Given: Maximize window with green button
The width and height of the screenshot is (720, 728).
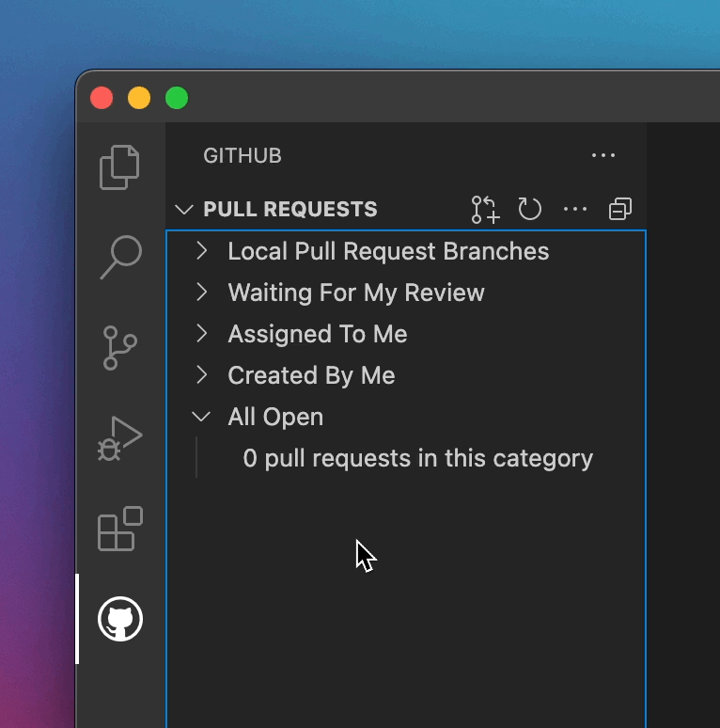Looking at the screenshot, I should pyautogui.click(x=177, y=98).
